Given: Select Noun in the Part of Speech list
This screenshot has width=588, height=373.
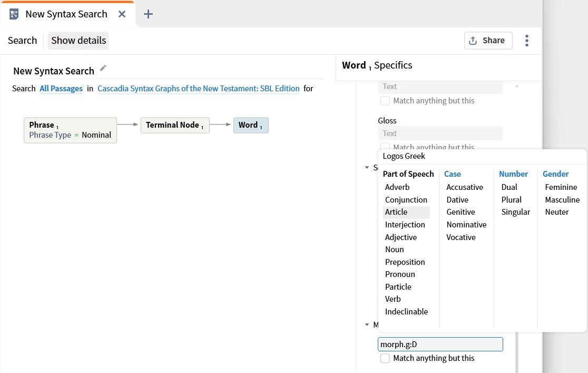Looking at the screenshot, I should [x=394, y=249].
